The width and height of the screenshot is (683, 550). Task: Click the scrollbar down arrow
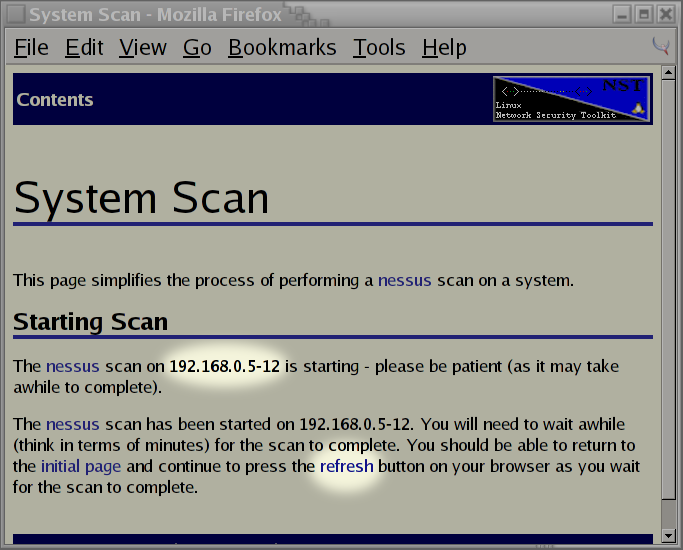[x=668, y=536]
